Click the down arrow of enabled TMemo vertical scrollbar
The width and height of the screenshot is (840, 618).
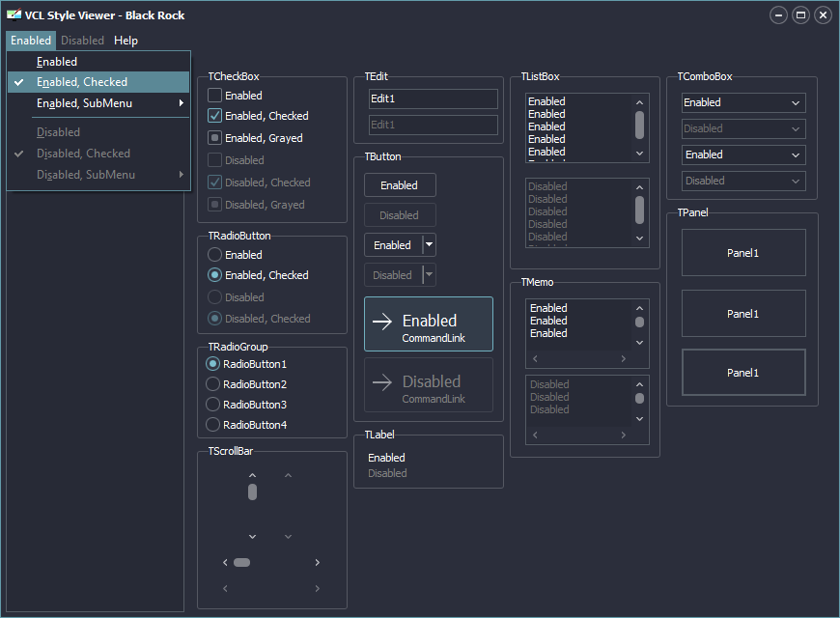(639, 343)
